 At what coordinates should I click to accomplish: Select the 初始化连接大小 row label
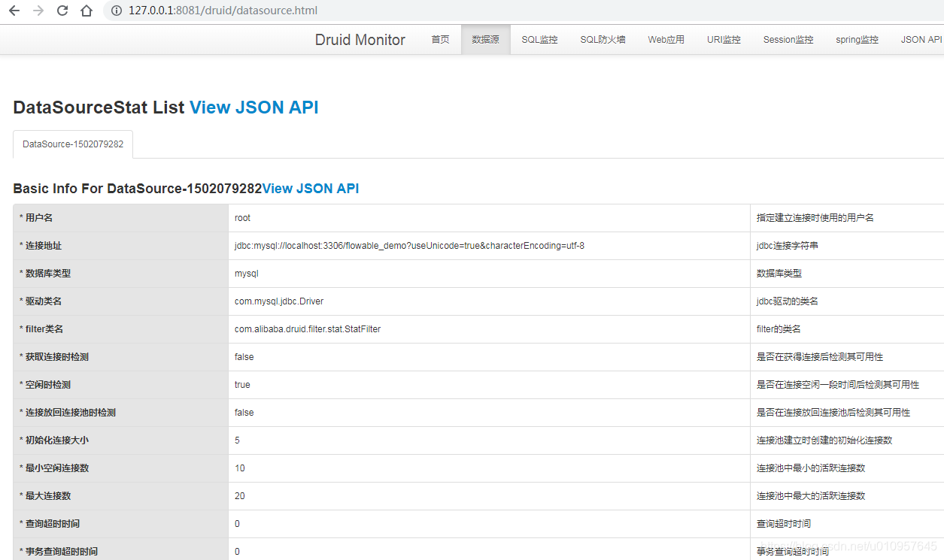click(x=54, y=440)
